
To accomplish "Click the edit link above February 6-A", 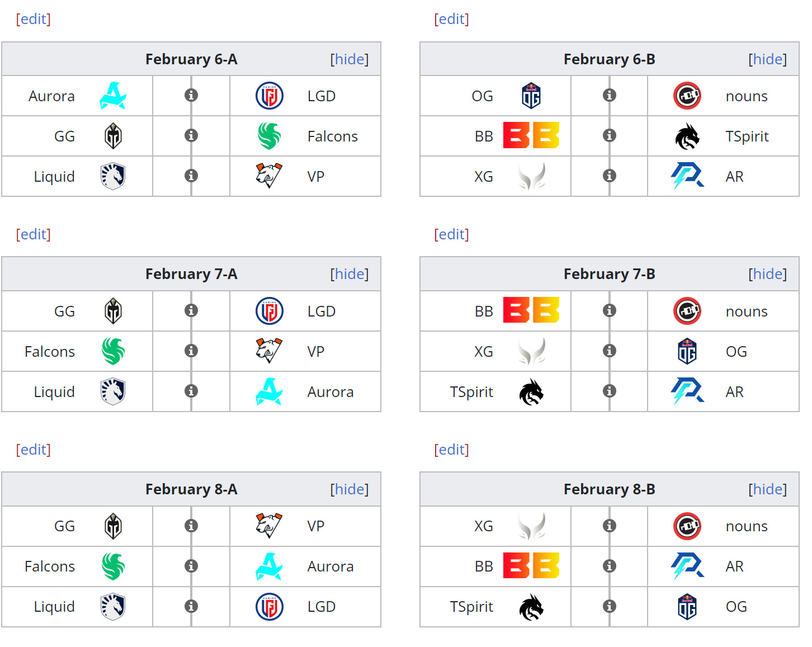I will (34, 19).
